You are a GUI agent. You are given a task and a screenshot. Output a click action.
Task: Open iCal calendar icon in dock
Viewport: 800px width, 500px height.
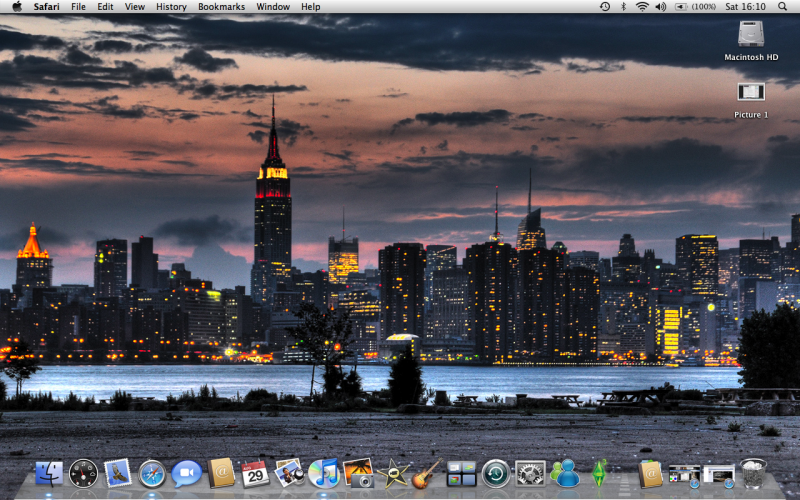(x=255, y=473)
